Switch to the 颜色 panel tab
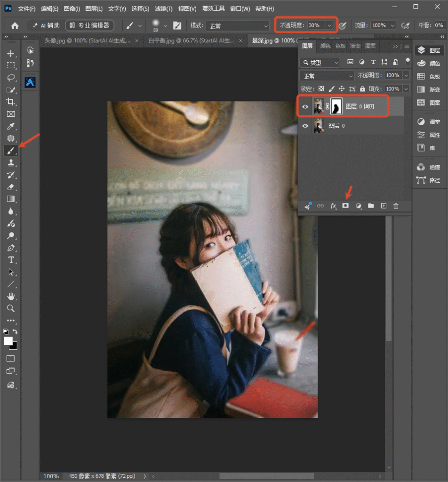This screenshot has height=482, width=448. click(x=325, y=46)
